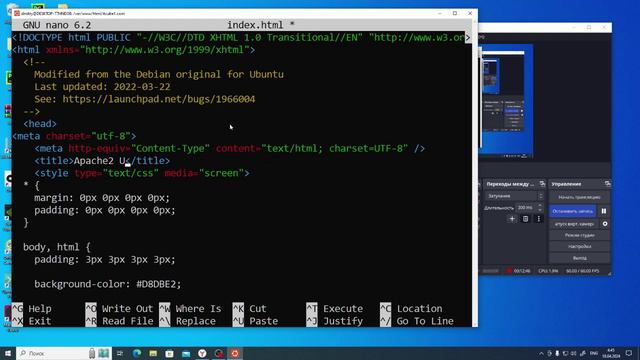Click the red recording timer in OBS status bar

tap(518, 271)
